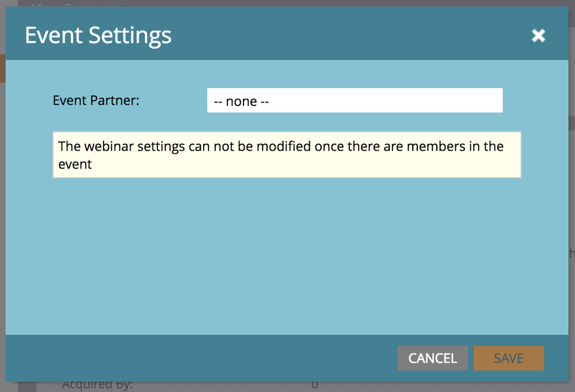Click the "Acquired By:" label behind the dialog
Screen dimensions: 575x392
[97, 385]
